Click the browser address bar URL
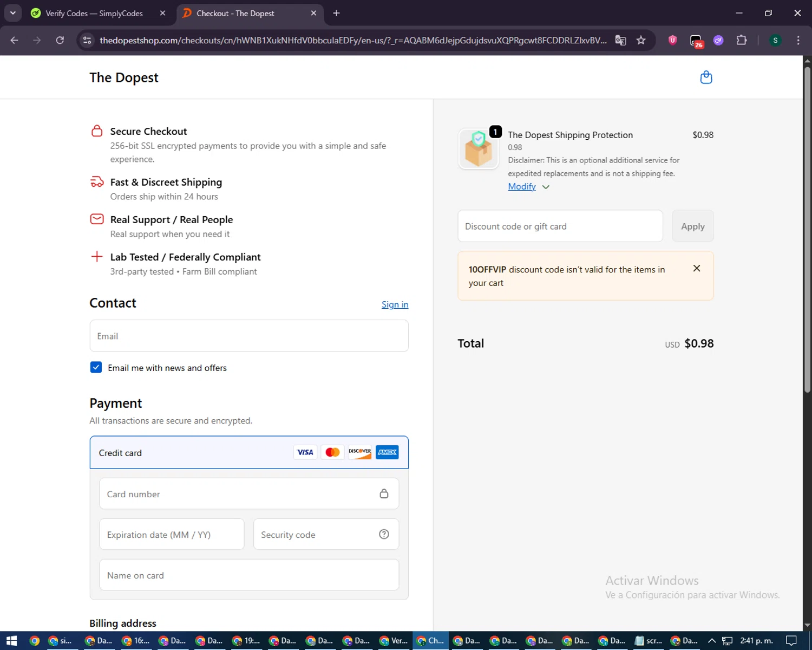The height and width of the screenshot is (650, 812). [353, 40]
